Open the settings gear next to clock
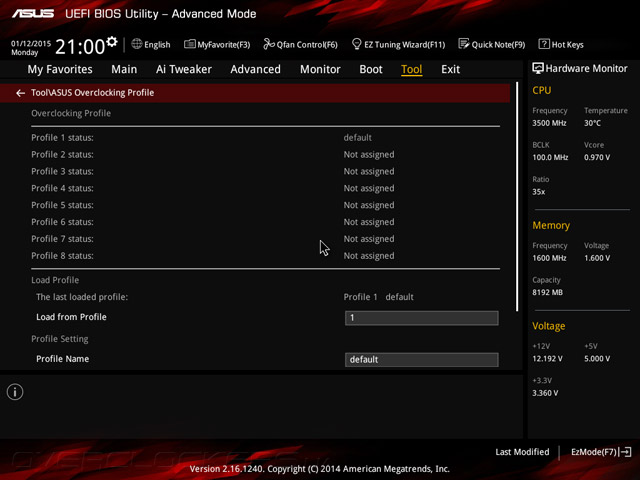The height and width of the screenshot is (480, 640). [x=112, y=42]
